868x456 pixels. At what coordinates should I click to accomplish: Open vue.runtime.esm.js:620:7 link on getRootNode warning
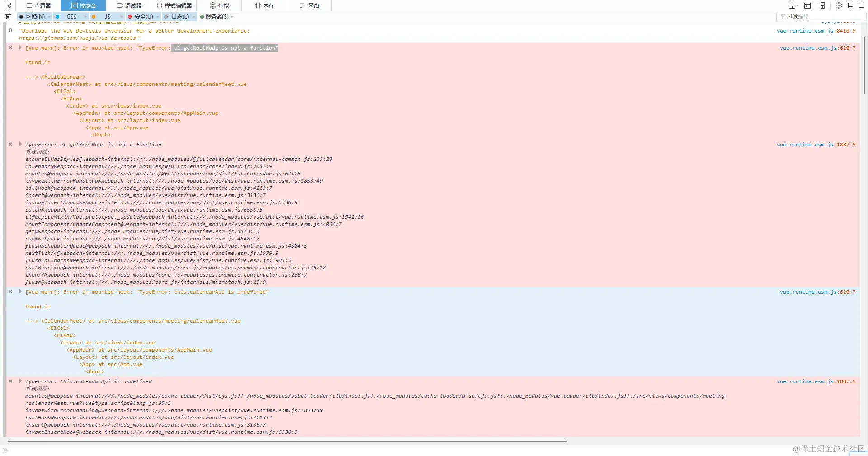pos(817,48)
